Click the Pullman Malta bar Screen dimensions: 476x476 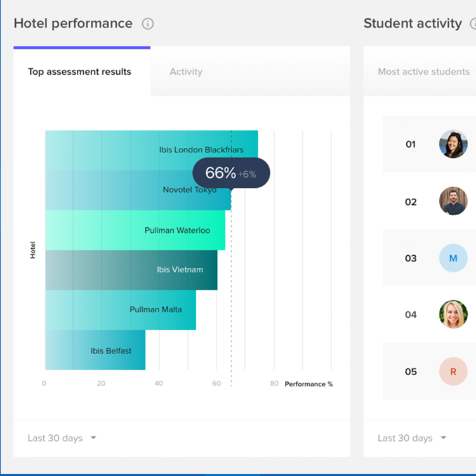121,310
